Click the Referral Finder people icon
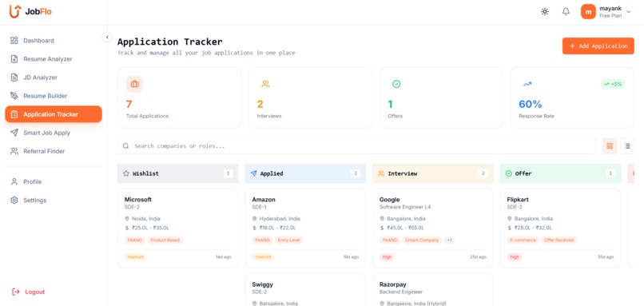Image resolution: width=644 pixels, height=306 pixels. coord(14,151)
